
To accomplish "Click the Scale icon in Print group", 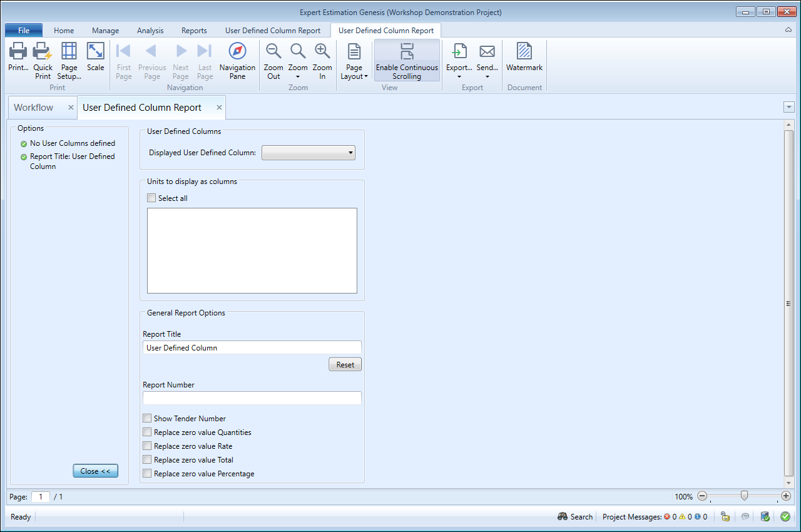I will pos(96,52).
